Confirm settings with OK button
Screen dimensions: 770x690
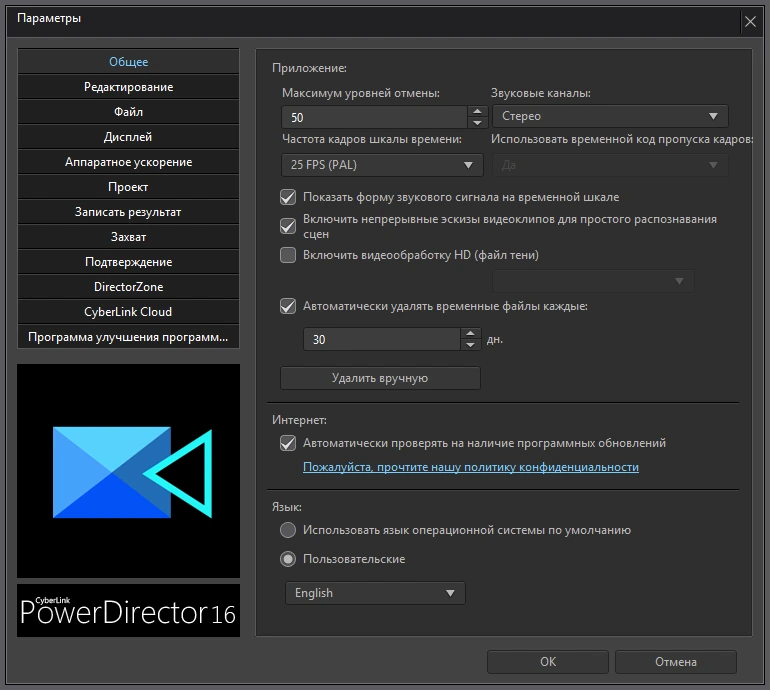point(548,662)
